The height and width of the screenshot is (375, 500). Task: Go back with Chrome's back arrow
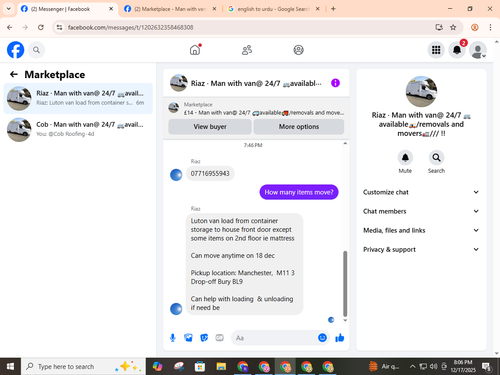pos(9,27)
